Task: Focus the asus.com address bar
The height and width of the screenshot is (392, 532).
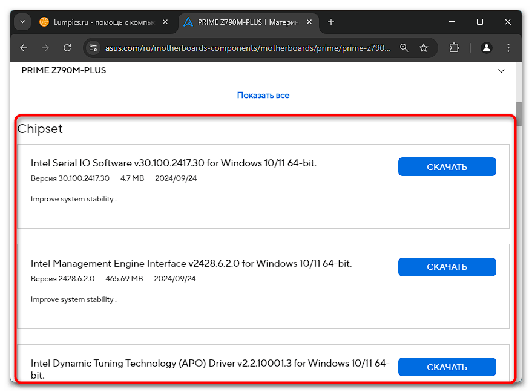Action: pyautogui.click(x=248, y=48)
